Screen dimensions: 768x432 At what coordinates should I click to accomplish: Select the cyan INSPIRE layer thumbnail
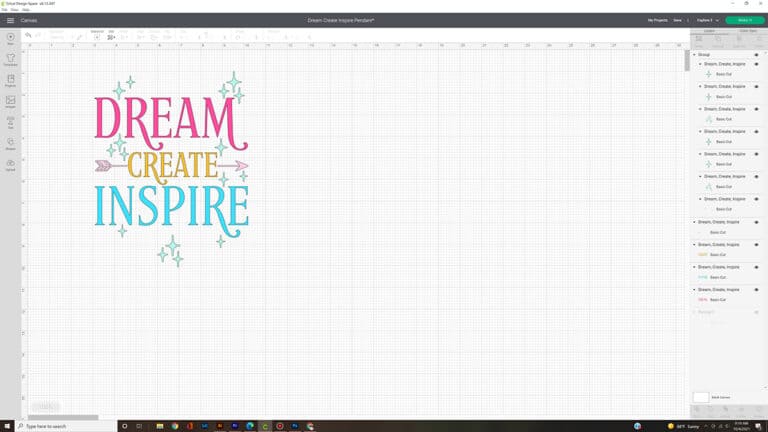[x=703, y=277]
